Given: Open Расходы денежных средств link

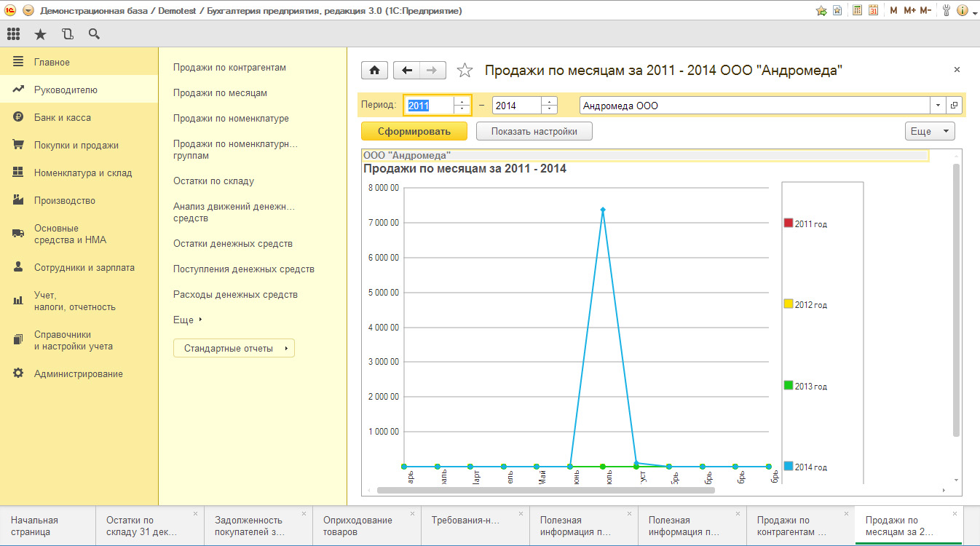Looking at the screenshot, I should pos(235,295).
